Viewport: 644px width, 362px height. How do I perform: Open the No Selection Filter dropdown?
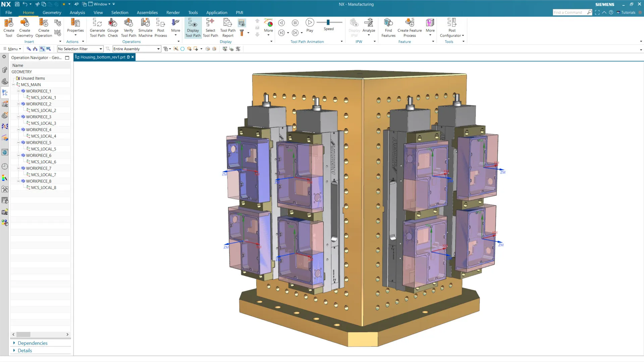[100, 49]
